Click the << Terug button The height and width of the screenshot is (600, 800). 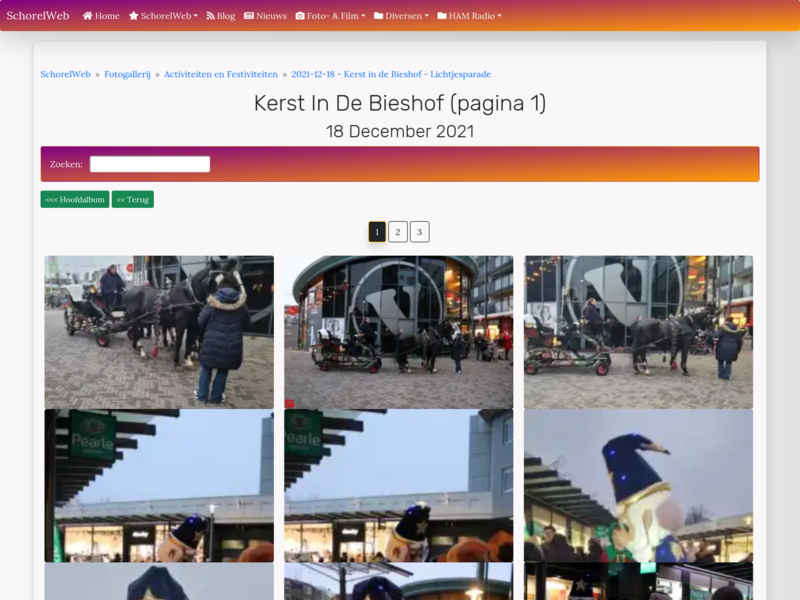click(133, 199)
